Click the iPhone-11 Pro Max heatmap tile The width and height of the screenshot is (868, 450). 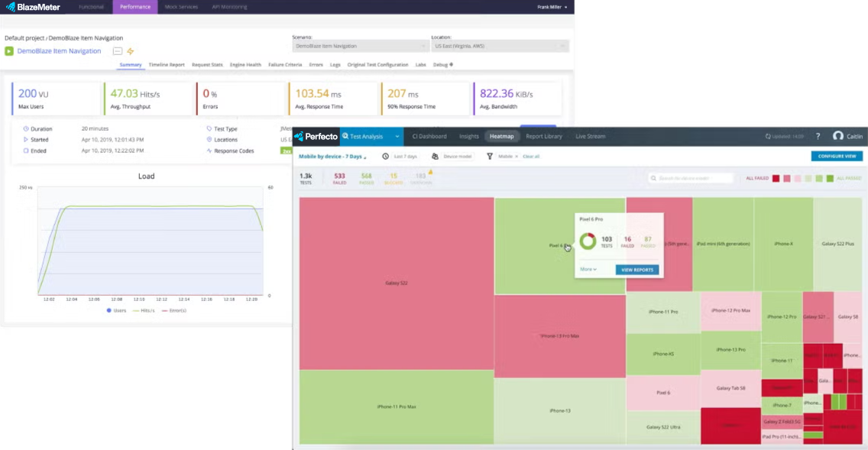click(x=397, y=406)
